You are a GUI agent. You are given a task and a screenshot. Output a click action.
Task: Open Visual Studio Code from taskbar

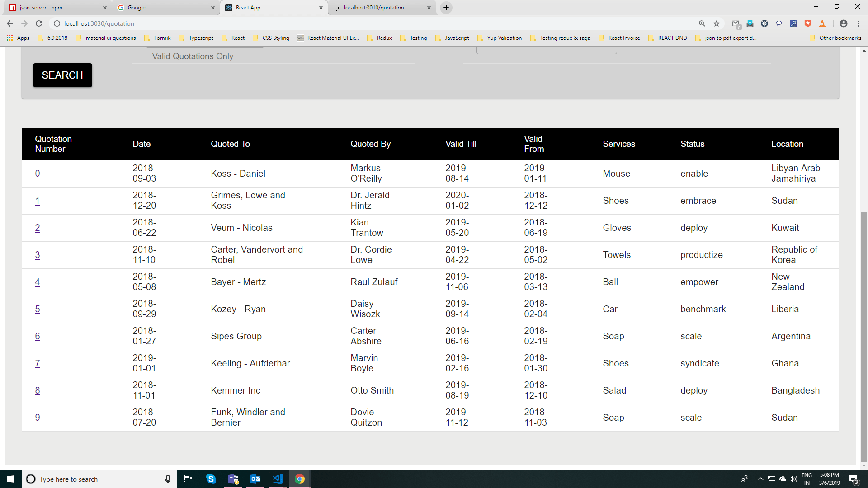tap(277, 479)
